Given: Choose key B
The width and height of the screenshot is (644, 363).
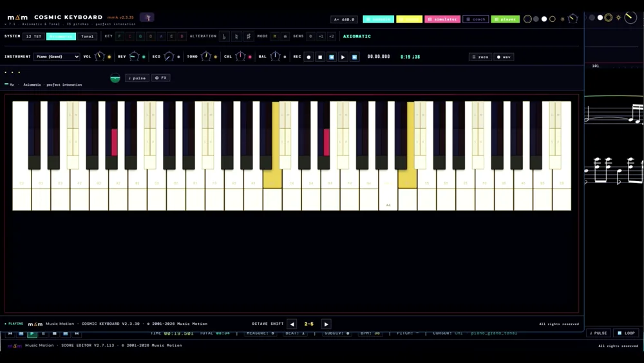Looking at the screenshot, I should (x=182, y=36).
